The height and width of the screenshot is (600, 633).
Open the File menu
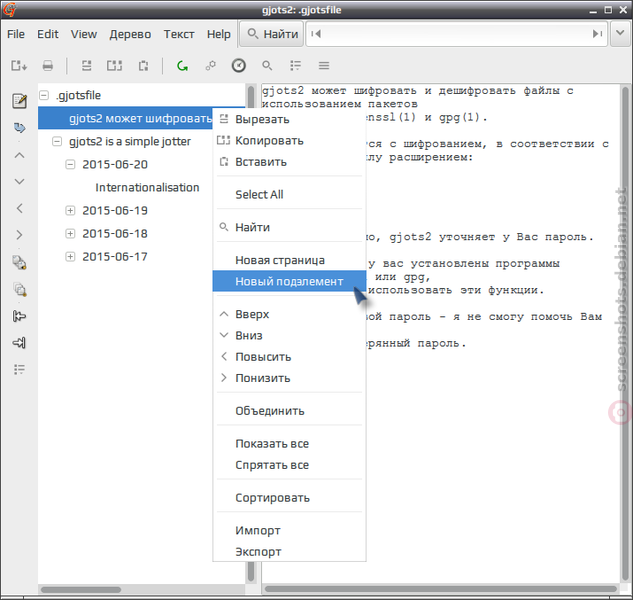point(16,34)
